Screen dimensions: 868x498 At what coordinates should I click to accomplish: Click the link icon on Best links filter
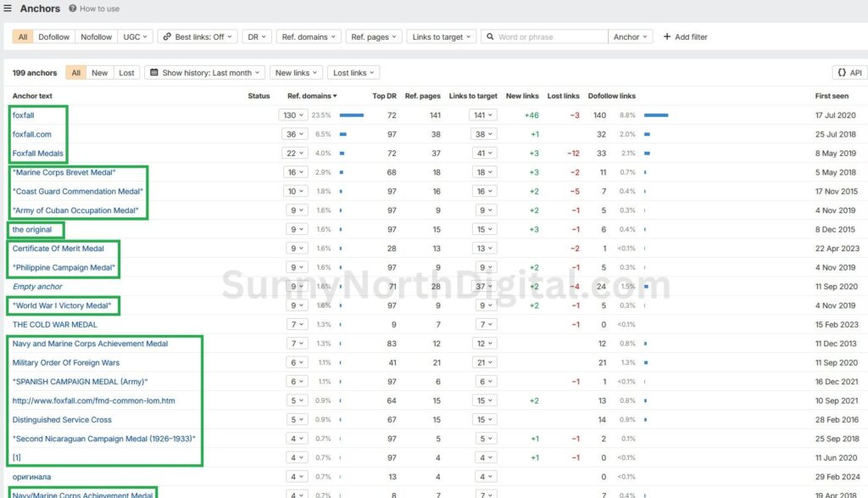166,37
